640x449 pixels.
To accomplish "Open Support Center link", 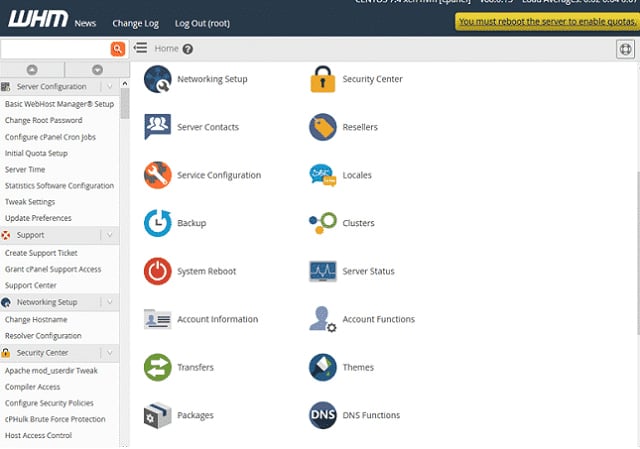I will point(31,285).
